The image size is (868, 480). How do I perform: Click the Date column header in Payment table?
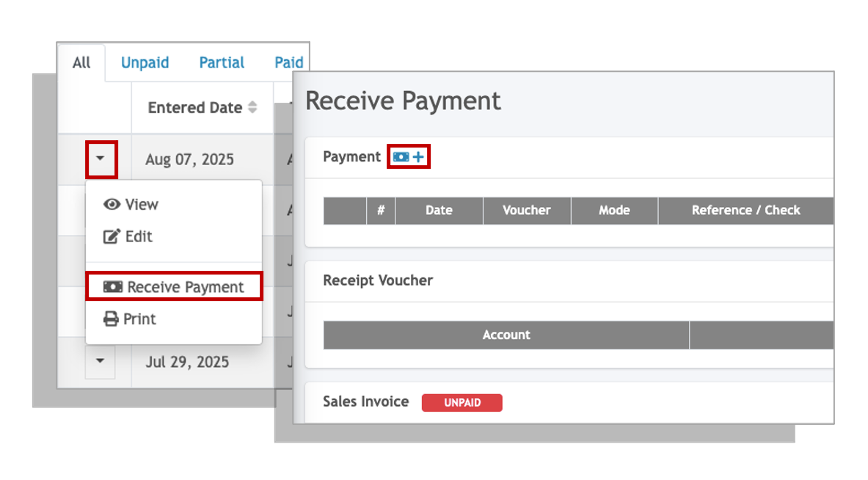pos(439,211)
